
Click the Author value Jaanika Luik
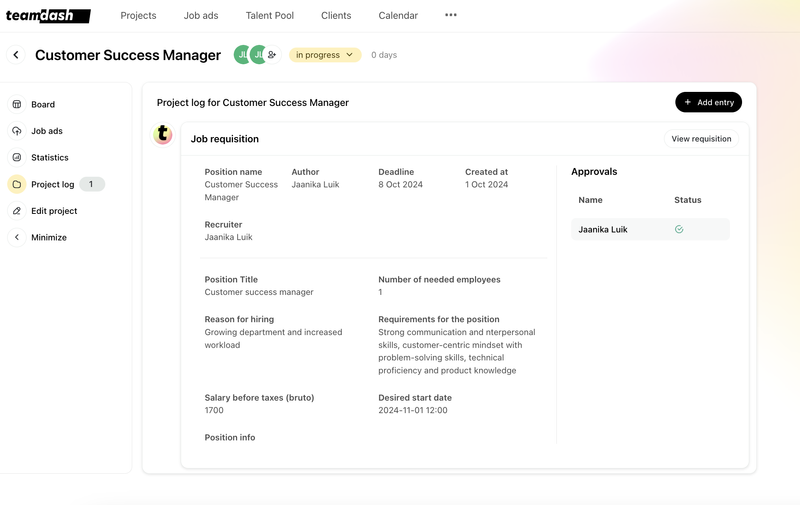point(315,185)
